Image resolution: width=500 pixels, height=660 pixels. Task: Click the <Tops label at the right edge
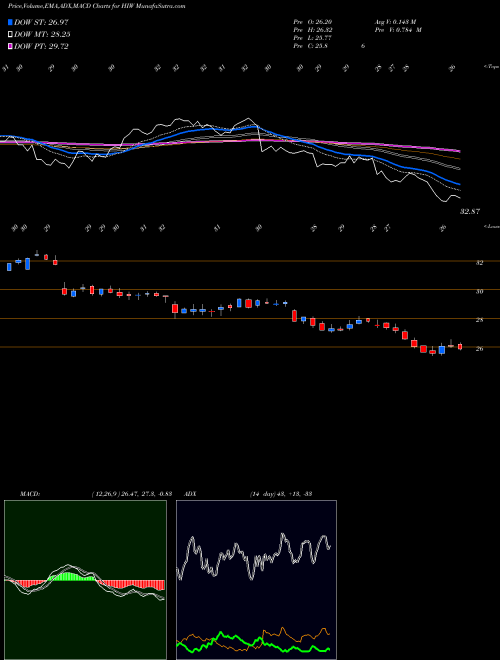coord(491,67)
